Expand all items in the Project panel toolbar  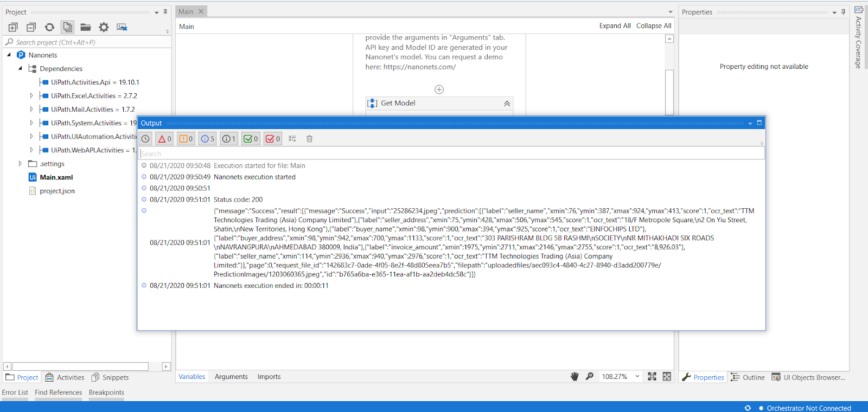tap(13, 27)
